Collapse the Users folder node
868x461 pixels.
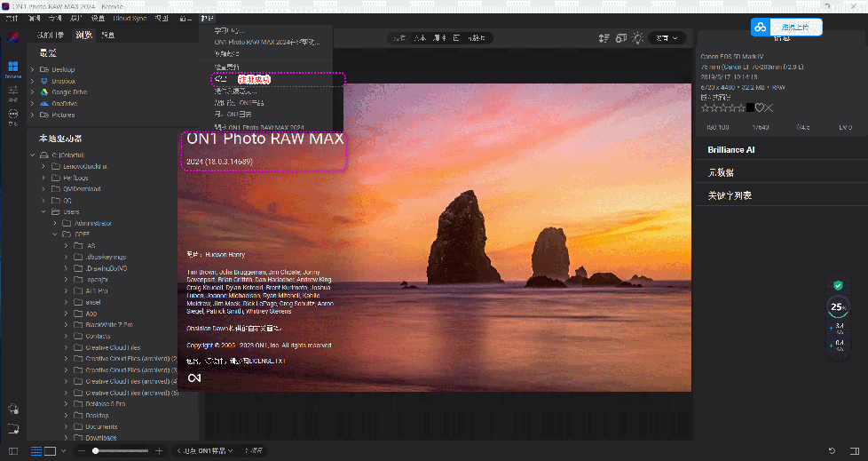pos(43,211)
